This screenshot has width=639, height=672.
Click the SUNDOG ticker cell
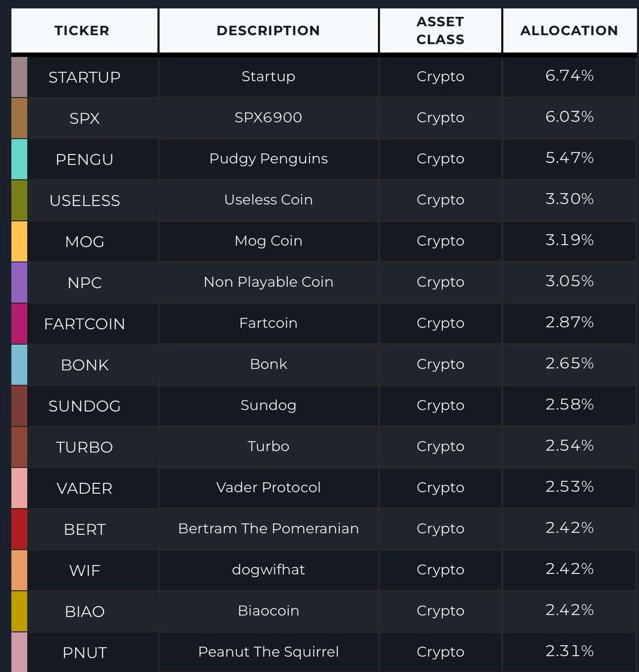coord(85,406)
